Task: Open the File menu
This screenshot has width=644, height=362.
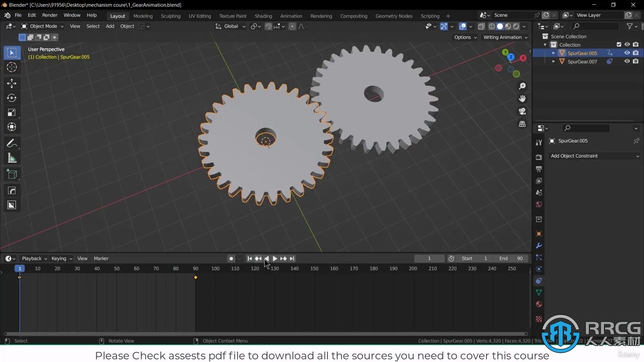Action: click(x=18, y=15)
